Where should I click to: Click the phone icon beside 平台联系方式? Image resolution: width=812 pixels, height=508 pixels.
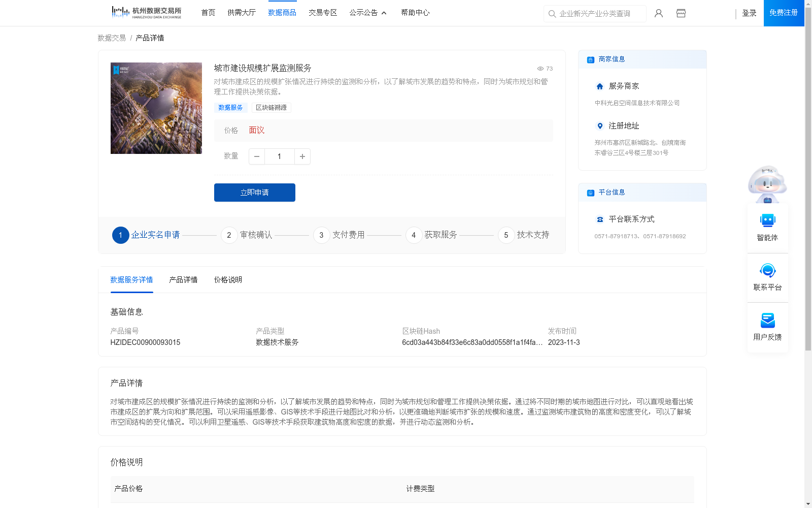(599, 219)
